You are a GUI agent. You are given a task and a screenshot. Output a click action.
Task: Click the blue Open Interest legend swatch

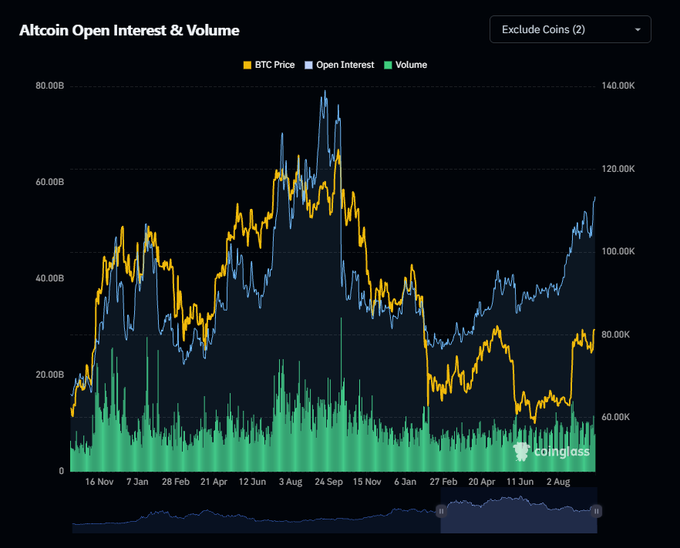[x=309, y=65]
